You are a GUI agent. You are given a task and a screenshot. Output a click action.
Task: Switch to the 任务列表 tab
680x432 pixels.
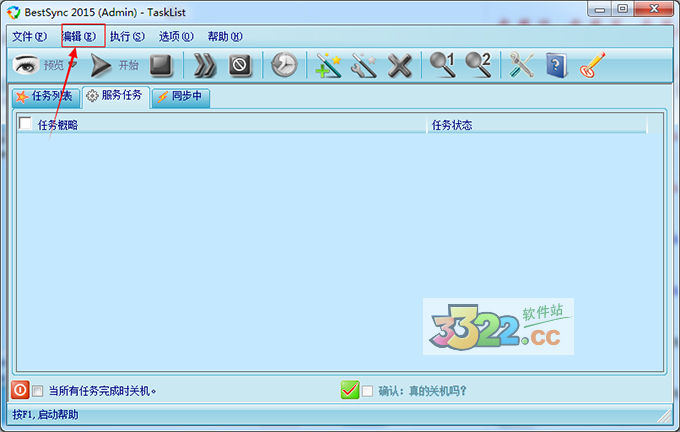point(46,97)
